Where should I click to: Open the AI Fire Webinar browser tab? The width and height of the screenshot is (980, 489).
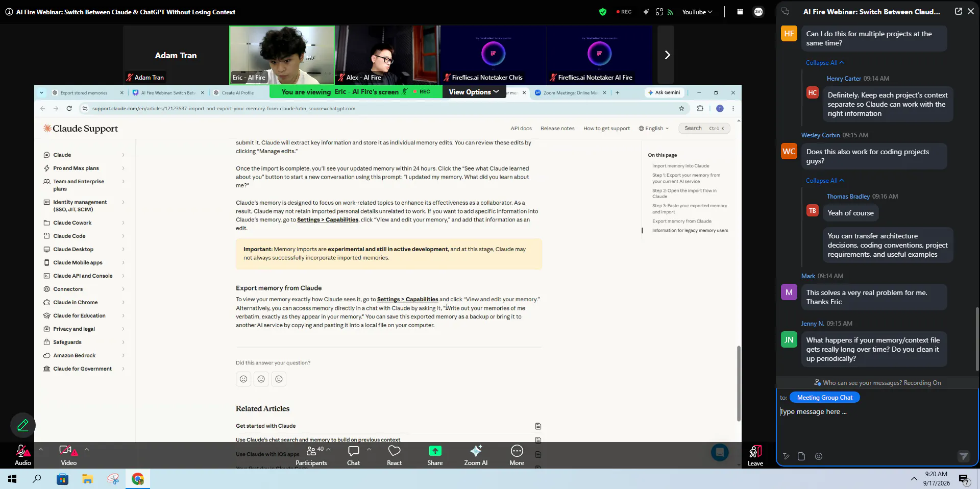(x=168, y=93)
